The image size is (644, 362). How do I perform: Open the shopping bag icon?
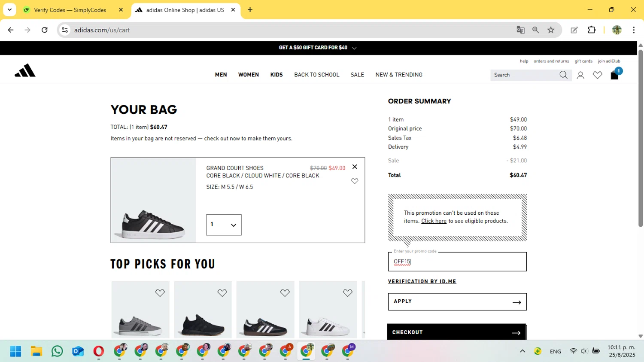(614, 75)
